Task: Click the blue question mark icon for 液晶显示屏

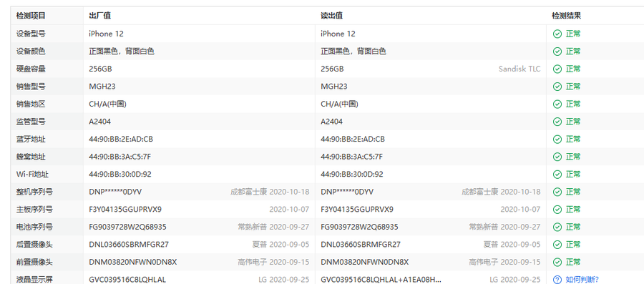Action: tap(557, 280)
